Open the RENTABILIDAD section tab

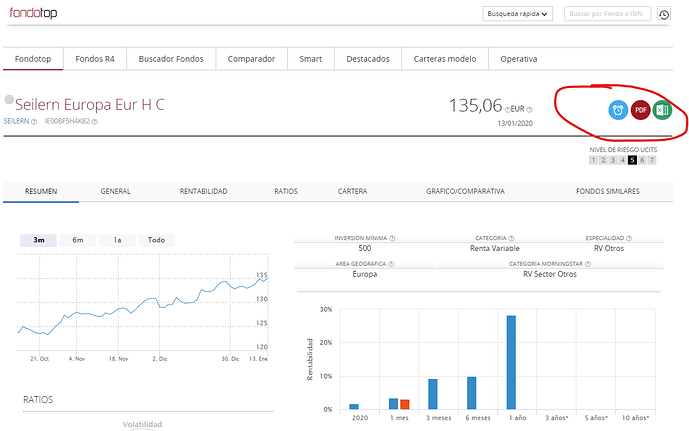(x=203, y=192)
